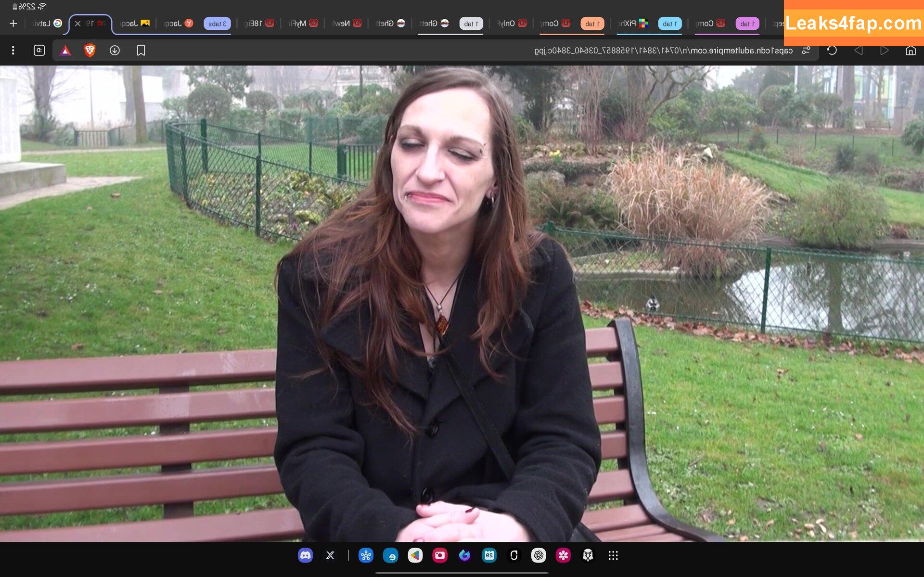Launch the X app from taskbar
Screen dimensions: 924x577
pyautogui.click(x=330, y=555)
